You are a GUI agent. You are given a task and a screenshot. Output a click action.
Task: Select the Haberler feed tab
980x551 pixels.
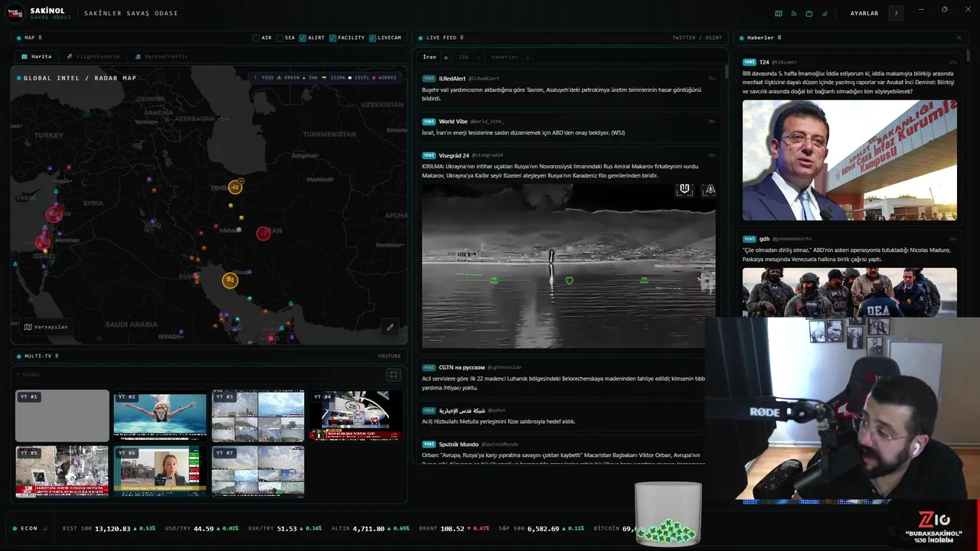505,57
